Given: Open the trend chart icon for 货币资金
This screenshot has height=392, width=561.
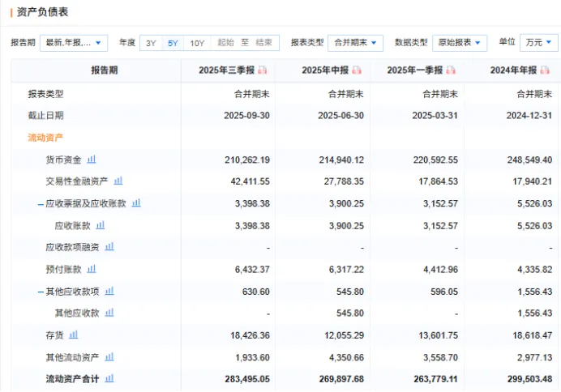Looking at the screenshot, I should coord(91,160).
